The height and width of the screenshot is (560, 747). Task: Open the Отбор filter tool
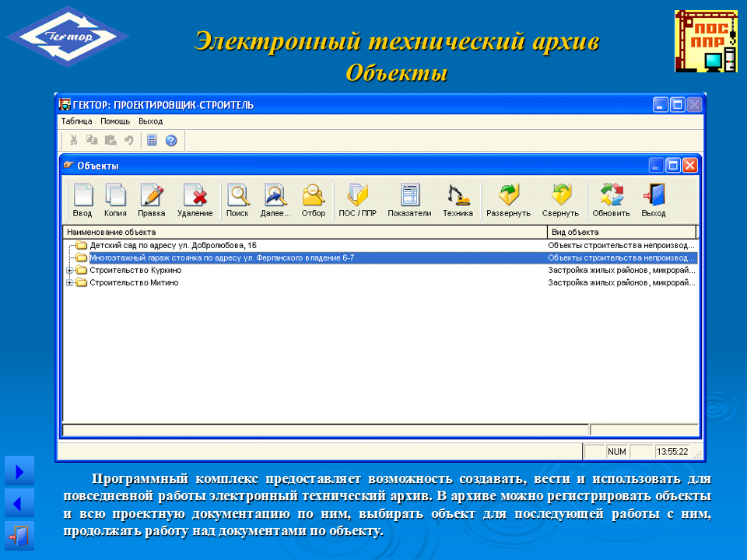pos(313,200)
